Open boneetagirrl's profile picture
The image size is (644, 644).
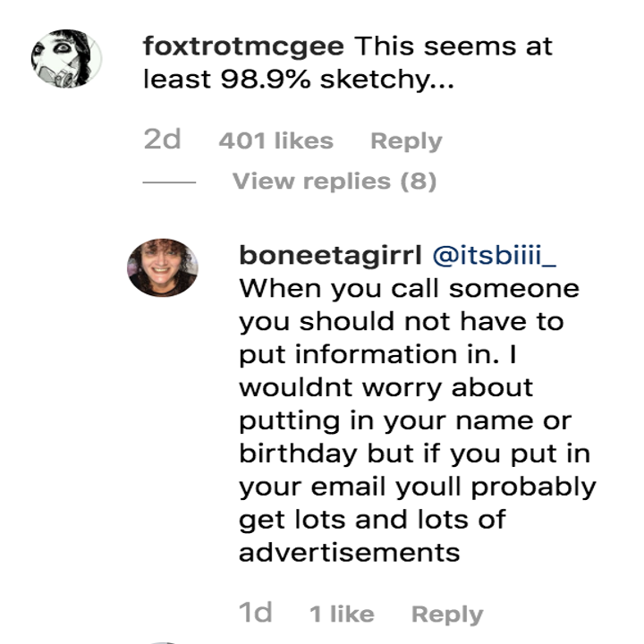(163, 267)
